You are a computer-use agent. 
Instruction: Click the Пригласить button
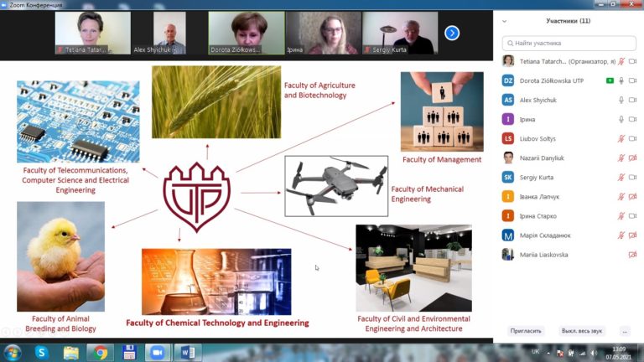tap(526, 331)
